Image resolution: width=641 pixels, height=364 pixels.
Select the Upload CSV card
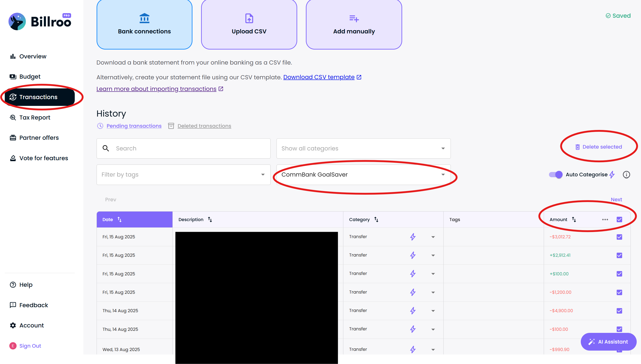[x=249, y=24]
